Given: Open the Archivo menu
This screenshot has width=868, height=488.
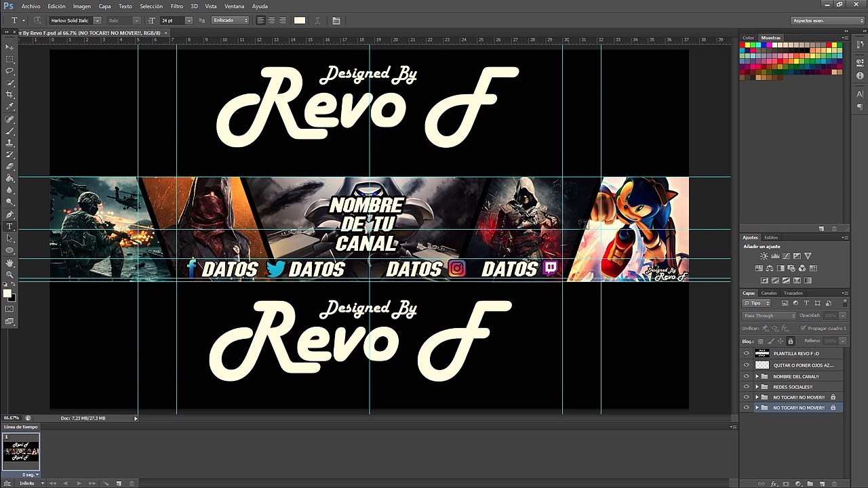Looking at the screenshot, I should point(31,6).
